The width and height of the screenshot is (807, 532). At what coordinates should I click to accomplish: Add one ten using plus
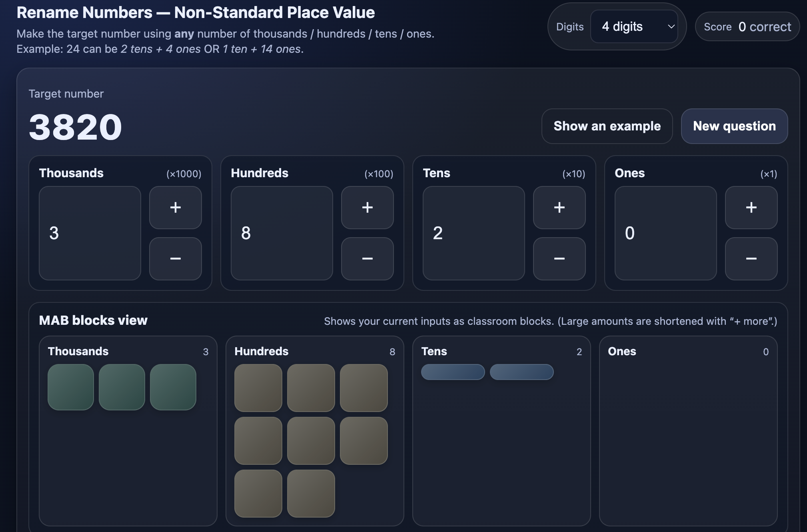(559, 208)
